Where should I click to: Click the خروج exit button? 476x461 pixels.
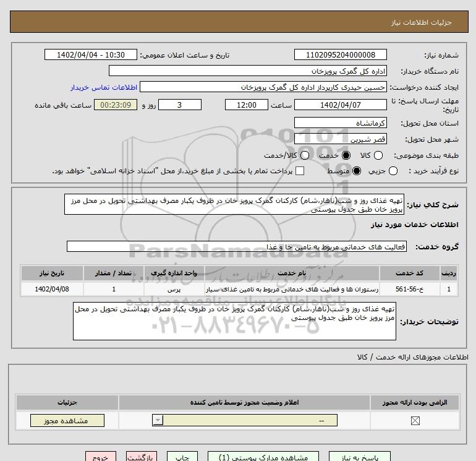click(101, 457)
